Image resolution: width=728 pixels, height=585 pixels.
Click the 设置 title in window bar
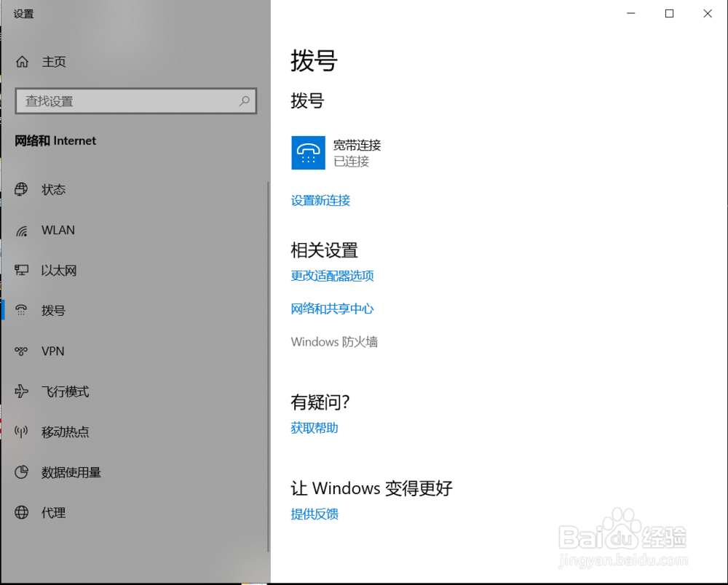tap(23, 13)
